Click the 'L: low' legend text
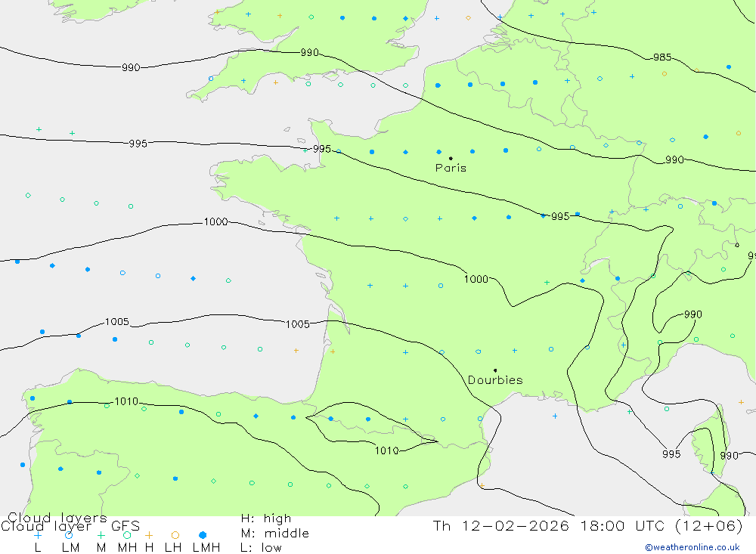756x554 pixels. point(261,548)
